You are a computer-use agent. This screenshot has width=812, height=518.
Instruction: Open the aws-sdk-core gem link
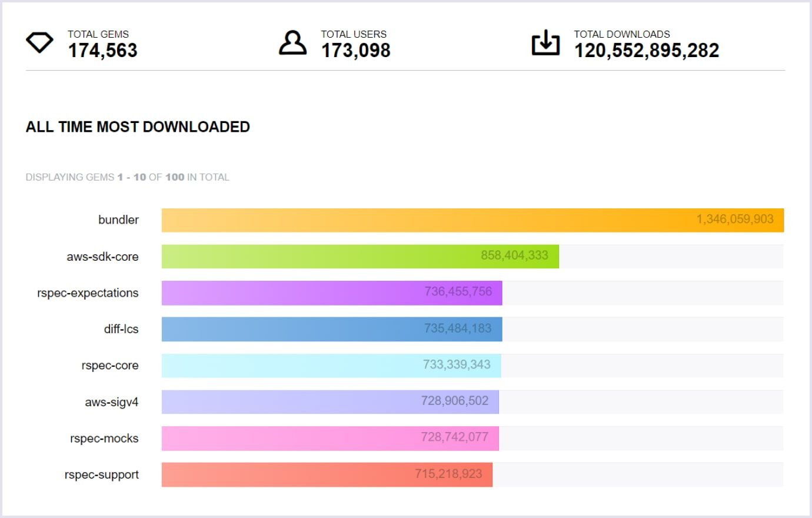point(102,257)
